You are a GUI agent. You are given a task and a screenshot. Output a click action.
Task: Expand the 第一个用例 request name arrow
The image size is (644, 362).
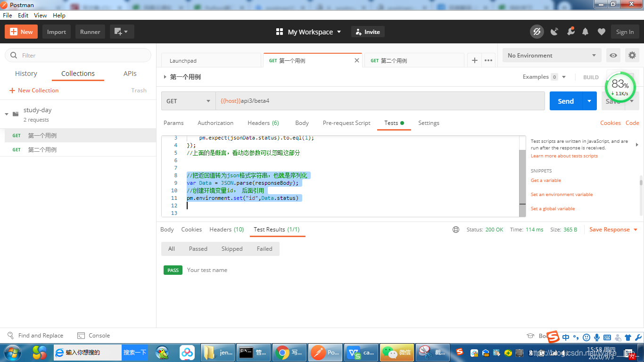165,77
